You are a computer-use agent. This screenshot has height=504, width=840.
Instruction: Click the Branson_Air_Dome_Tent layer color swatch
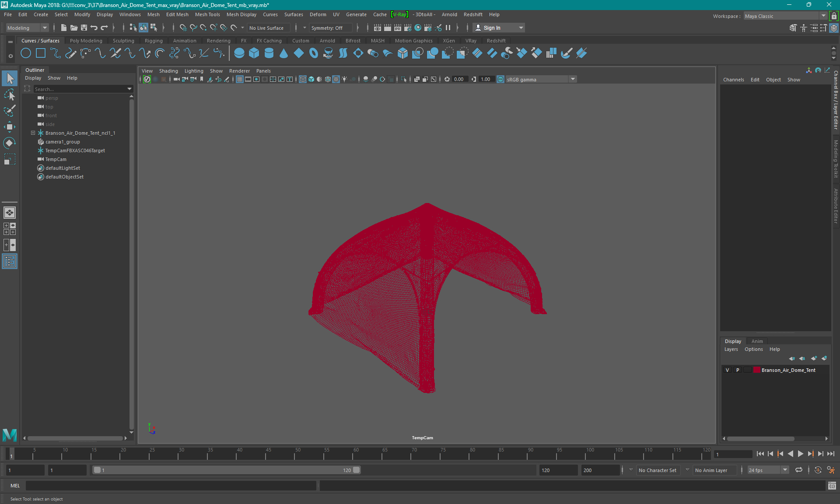click(756, 370)
